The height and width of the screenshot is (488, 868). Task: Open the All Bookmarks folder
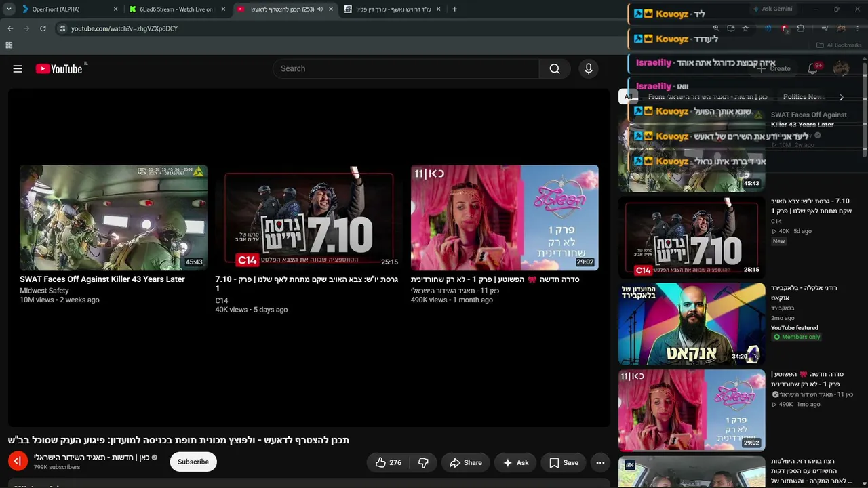tap(839, 45)
